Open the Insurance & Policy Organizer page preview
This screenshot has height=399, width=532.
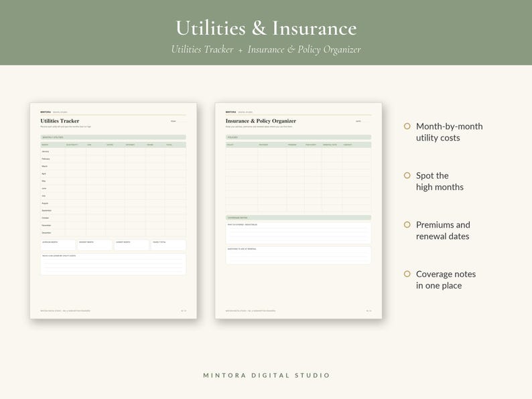(299, 210)
